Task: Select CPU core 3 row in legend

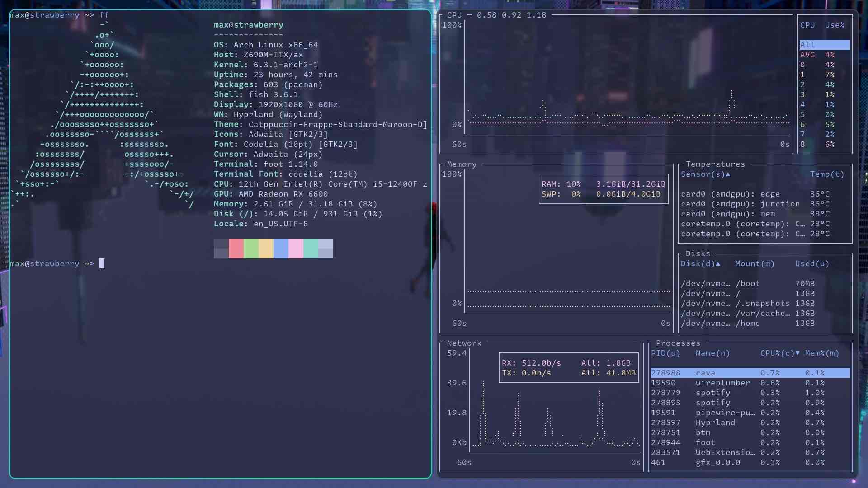Action: tap(825, 94)
